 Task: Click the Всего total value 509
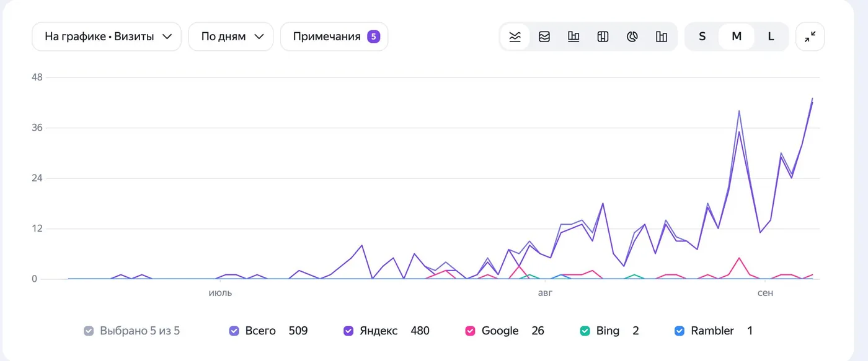pyautogui.click(x=298, y=331)
